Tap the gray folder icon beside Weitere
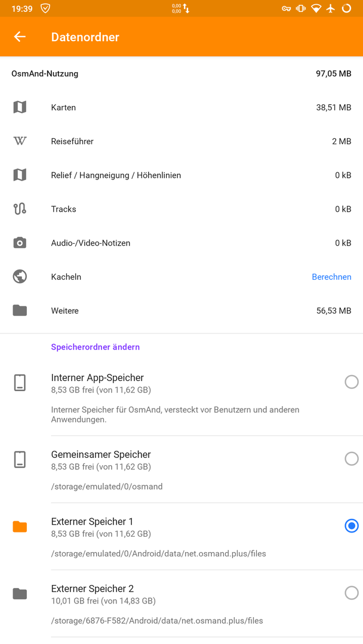The height and width of the screenshot is (644, 363). pos(20,311)
